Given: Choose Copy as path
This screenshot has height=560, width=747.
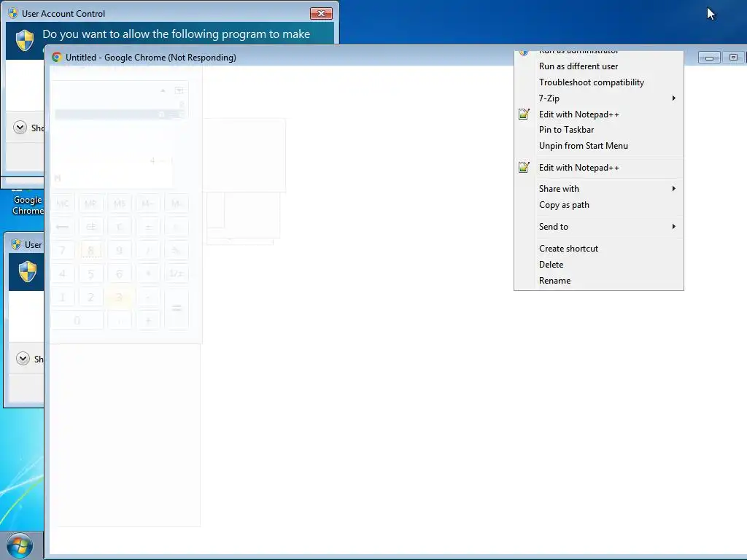Looking at the screenshot, I should pos(599,205).
